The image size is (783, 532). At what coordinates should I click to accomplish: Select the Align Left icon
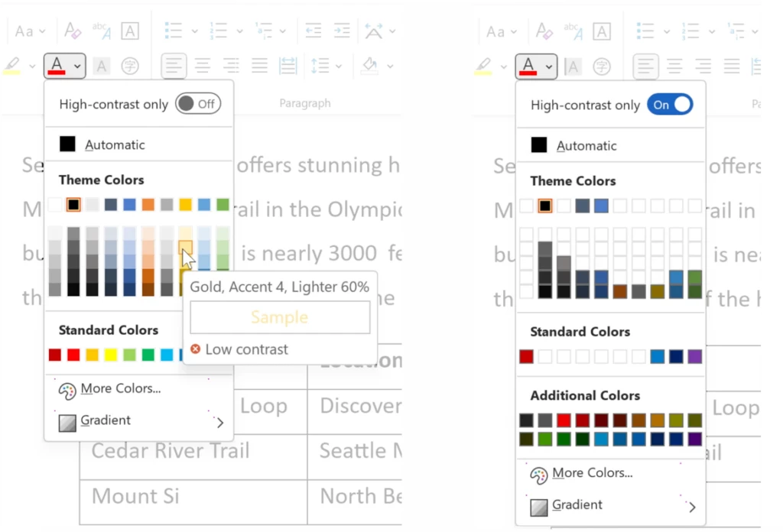[x=174, y=66]
